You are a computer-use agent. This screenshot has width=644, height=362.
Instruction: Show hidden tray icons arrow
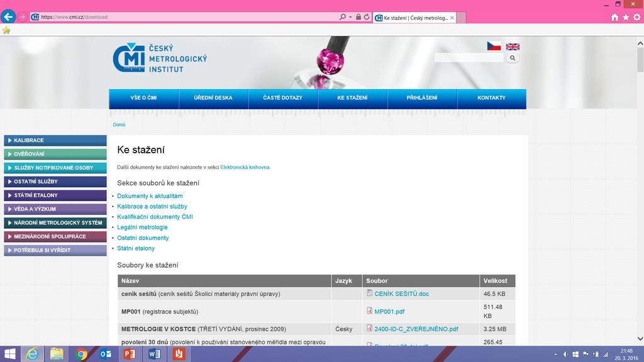point(555,354)
